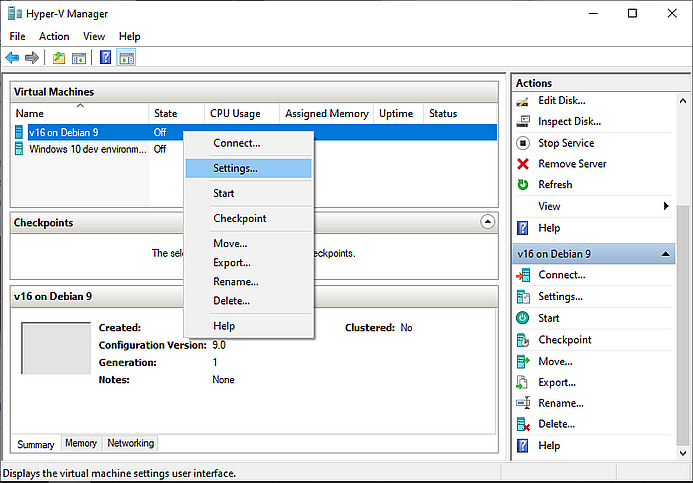693x483 pixels.
Task: Switch to the Networking tab
Action: pyautogui.click(x=130, y=443)
